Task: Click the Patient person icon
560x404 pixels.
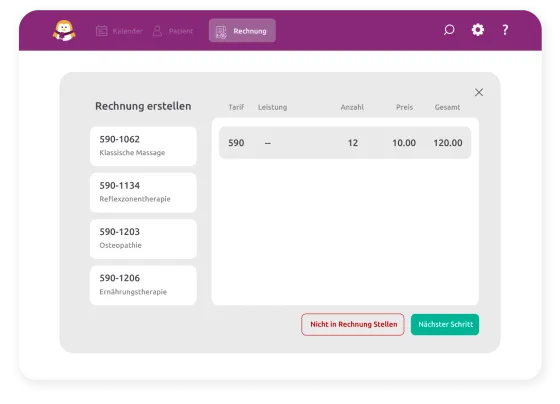Action: [157, 31]
